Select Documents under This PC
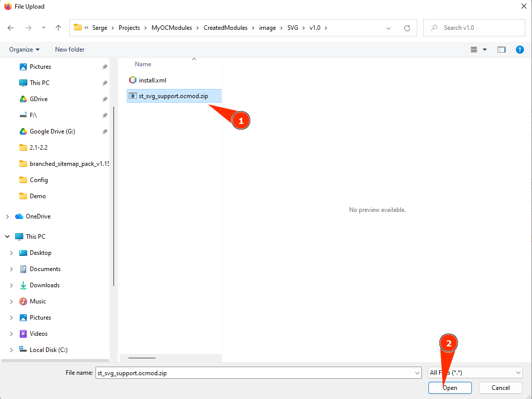This screenshot has height=399, width=532. click(45, 269)
